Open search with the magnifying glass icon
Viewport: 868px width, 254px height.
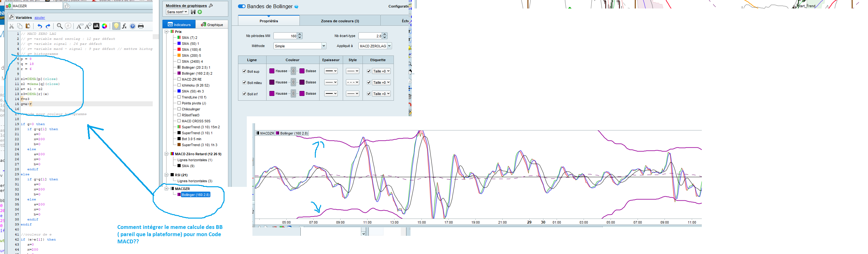tap(60, 26)
